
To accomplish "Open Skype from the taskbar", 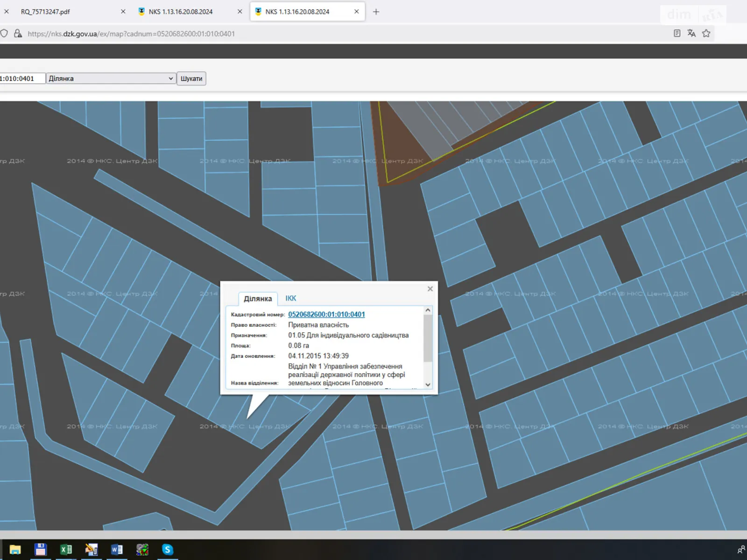I will [x=168, y=550].
